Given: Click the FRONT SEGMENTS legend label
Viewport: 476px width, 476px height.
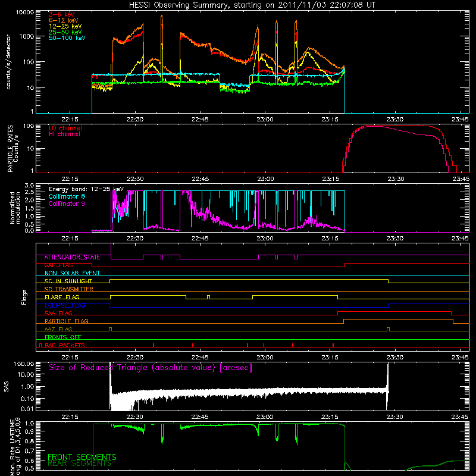Looking at the screenshot, I should click(x=82, y=457).
